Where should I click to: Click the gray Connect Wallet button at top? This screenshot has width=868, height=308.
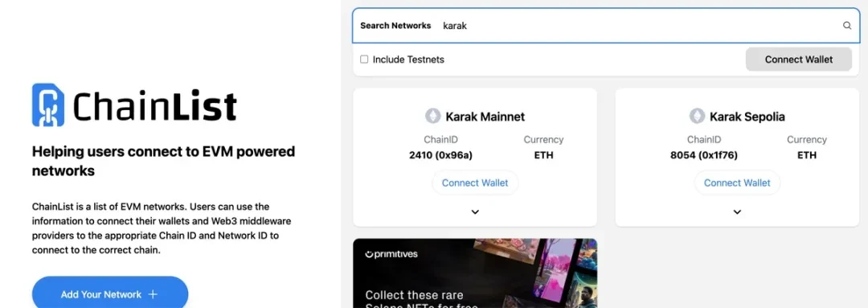[x=798, y=60]
